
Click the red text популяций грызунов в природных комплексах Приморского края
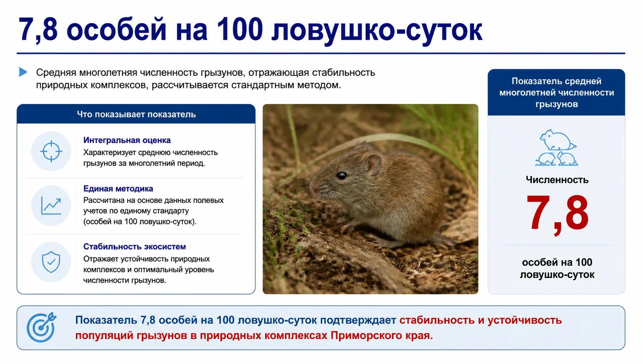[254, 335]
